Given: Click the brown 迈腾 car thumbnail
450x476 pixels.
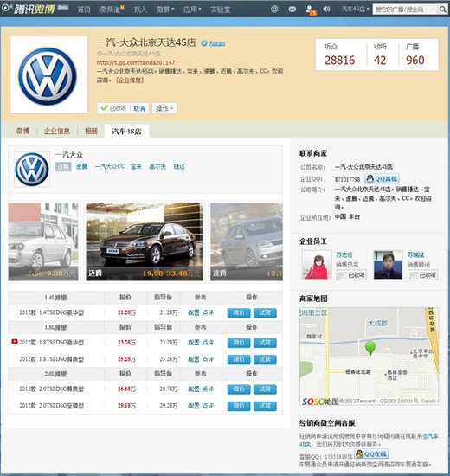Looking at the screenshot, I should pos(145,241).
